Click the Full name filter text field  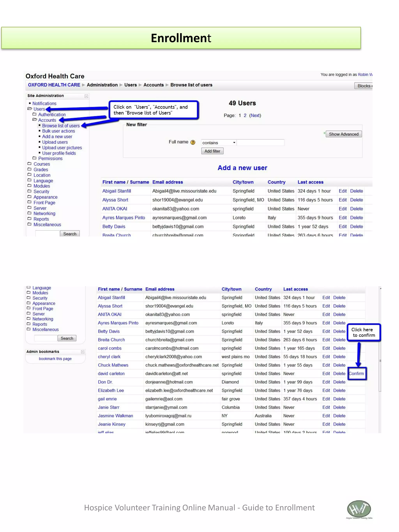click(260, 143)
